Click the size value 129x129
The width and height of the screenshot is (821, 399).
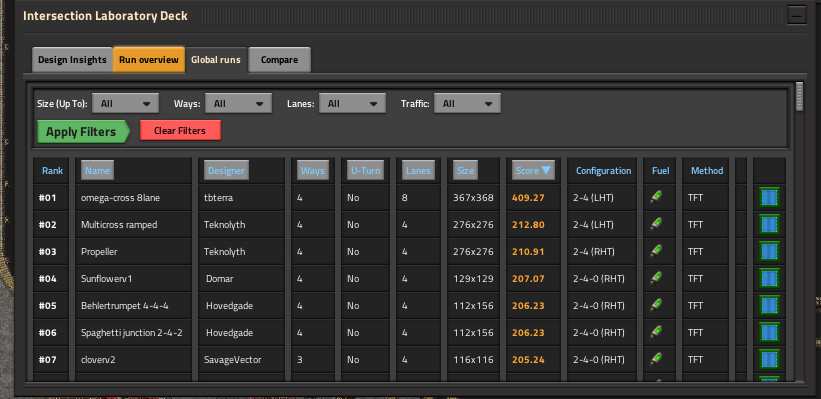(473, 279)
